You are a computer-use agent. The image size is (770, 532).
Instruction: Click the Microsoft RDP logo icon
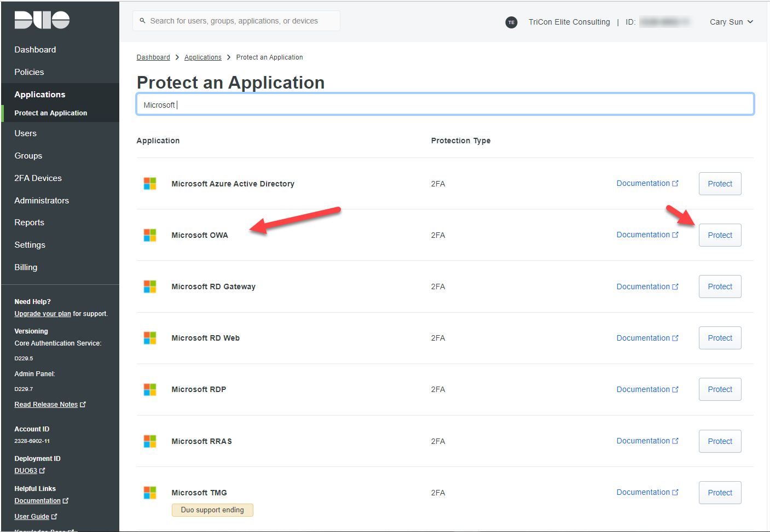(150, 389)
